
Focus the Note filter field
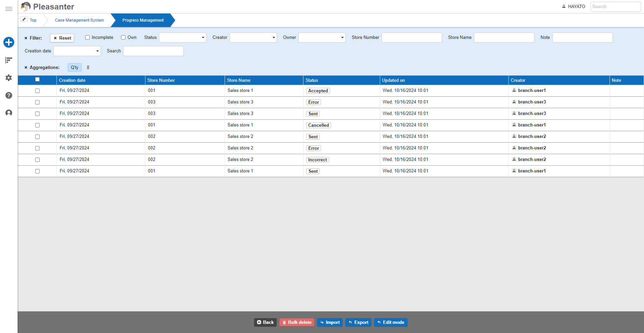click(582, 38)
